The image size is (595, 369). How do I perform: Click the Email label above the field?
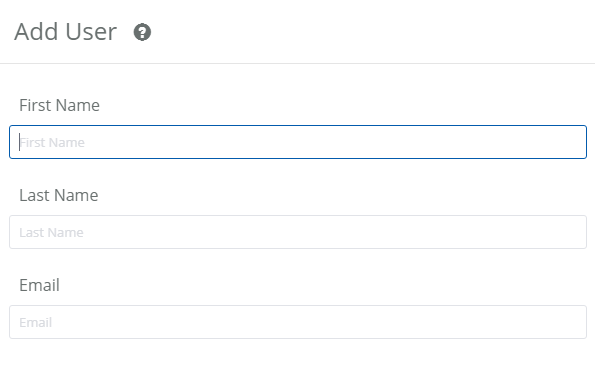39,285
